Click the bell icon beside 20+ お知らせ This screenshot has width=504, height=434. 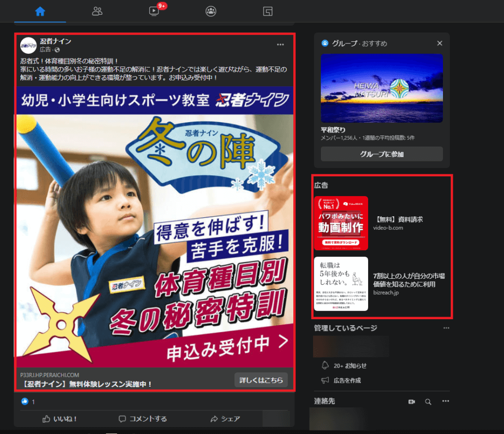point(325,366)
